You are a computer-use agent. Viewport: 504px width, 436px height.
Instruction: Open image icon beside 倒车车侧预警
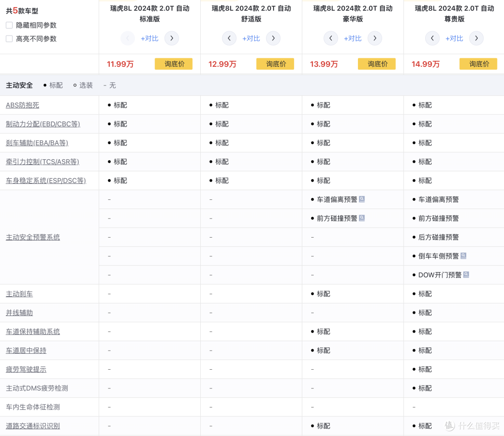[463, 256]
